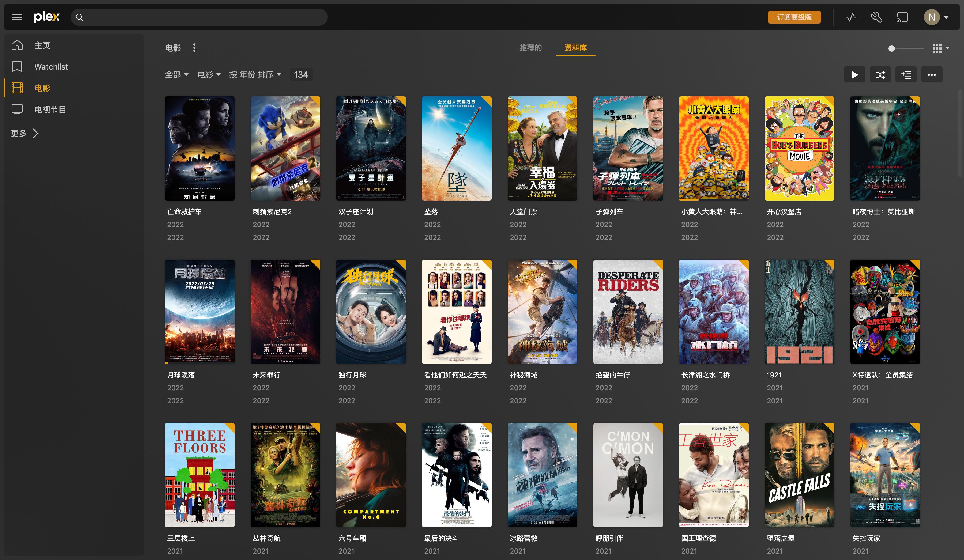Switch to the 推荐的 tab
This screenshot has height=560, width=964.
coord(530,48)
